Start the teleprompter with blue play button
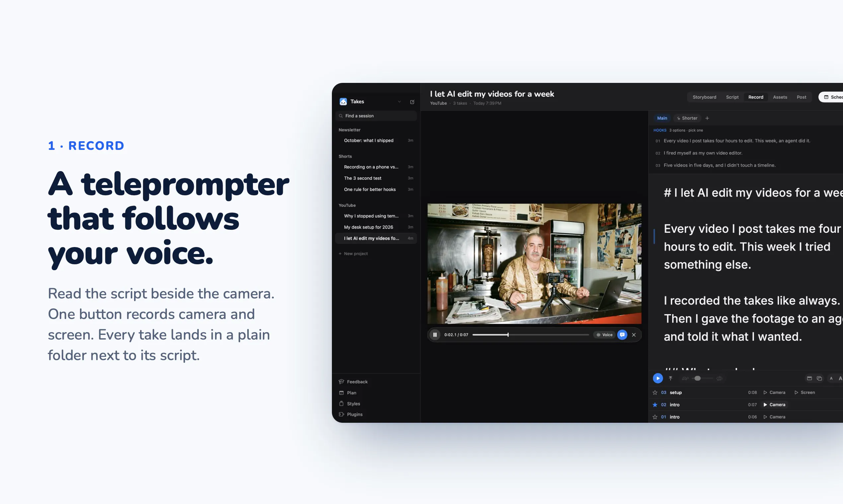The image size is (843, 504). tap(658, 378)
